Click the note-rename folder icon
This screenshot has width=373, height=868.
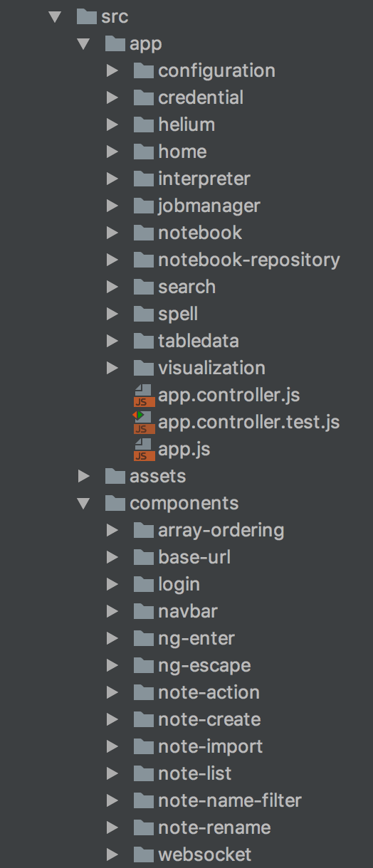click(x=143, y=827)
